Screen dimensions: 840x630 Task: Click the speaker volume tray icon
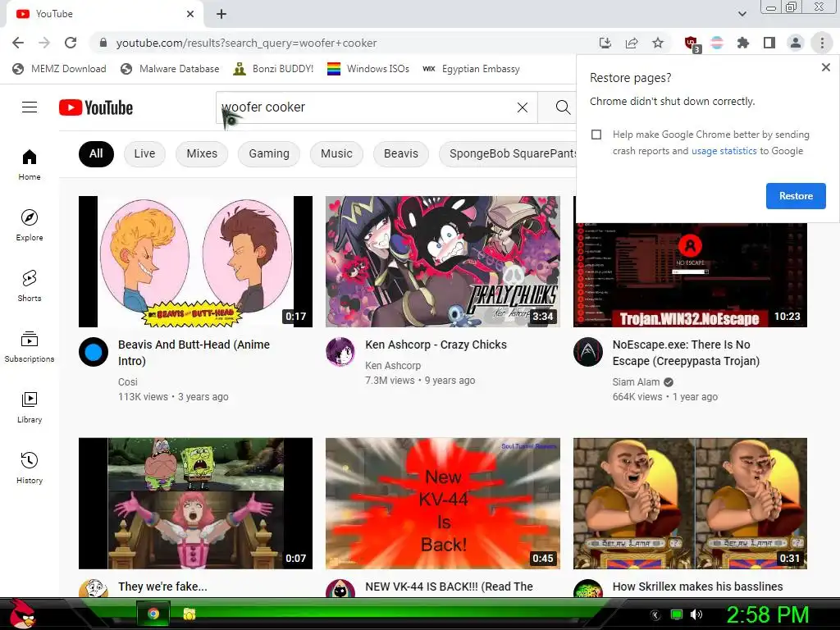pyautogui.click(x=696, y=614)
